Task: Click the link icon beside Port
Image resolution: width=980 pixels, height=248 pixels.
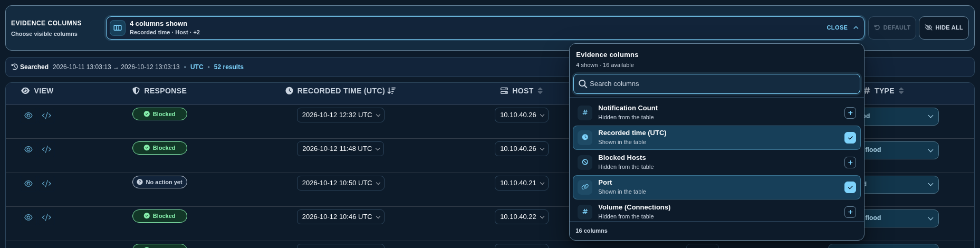Action: [x=585, y=187]
